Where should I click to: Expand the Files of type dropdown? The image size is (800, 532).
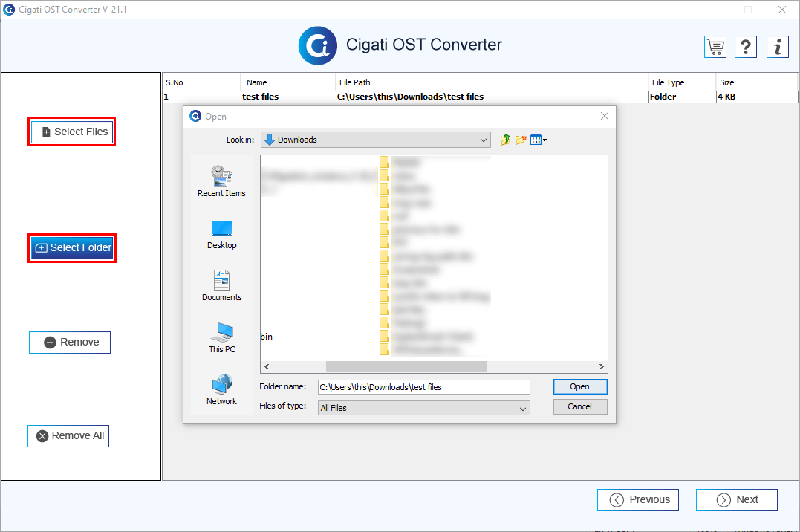424,408
